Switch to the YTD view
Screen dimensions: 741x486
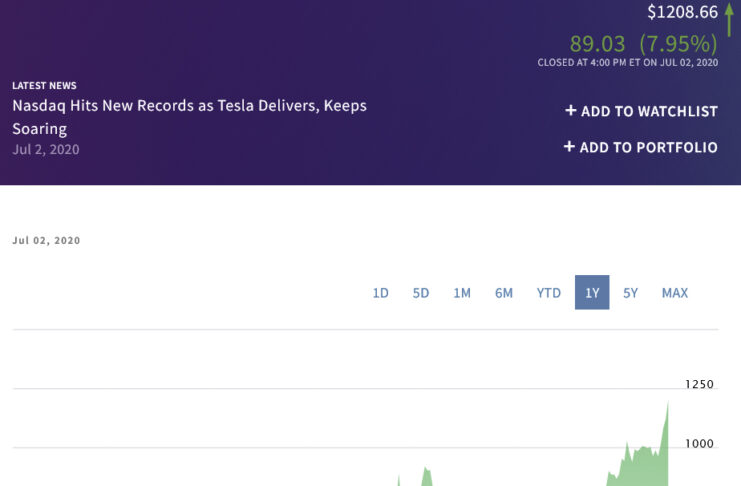pos(548,293)
